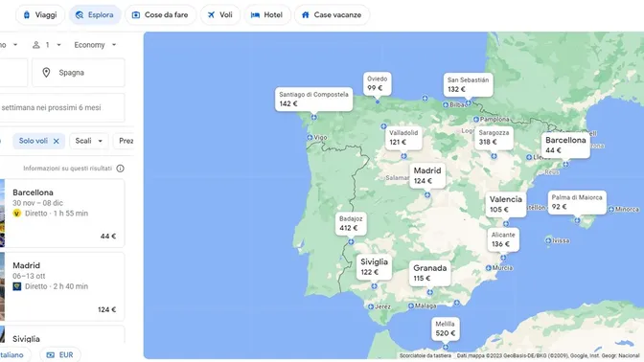644x362 pixels.
Task: Go to the Case vacanze tab
Action: click(332, 14)
